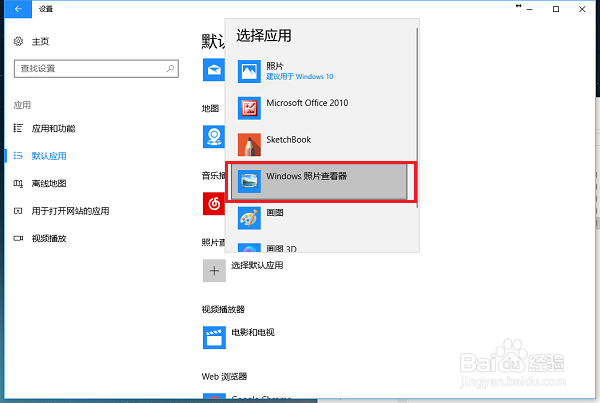The width and height of the screenshot is (600, 403).
Task: Choose Microsoft Office 2010 in the list
Action: [321, 108]
